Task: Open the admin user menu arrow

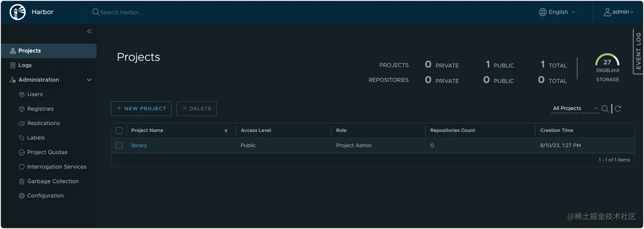Action: click(x=632, y=12)
